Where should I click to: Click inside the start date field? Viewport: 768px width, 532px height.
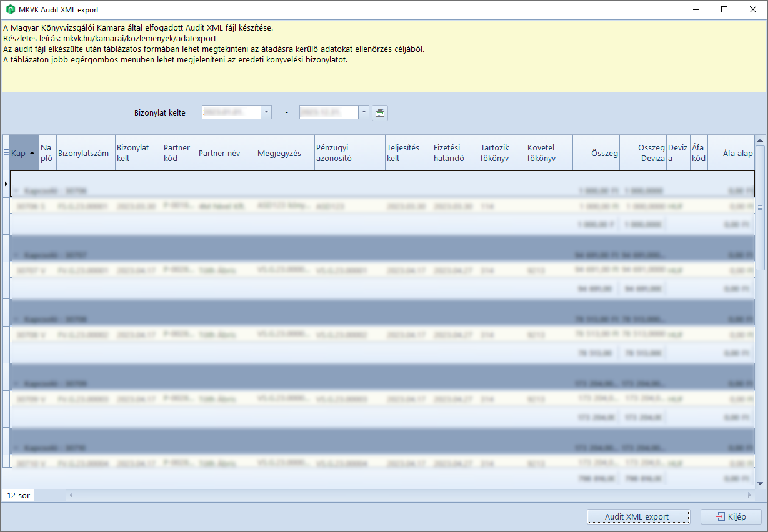tap(231, 112)
